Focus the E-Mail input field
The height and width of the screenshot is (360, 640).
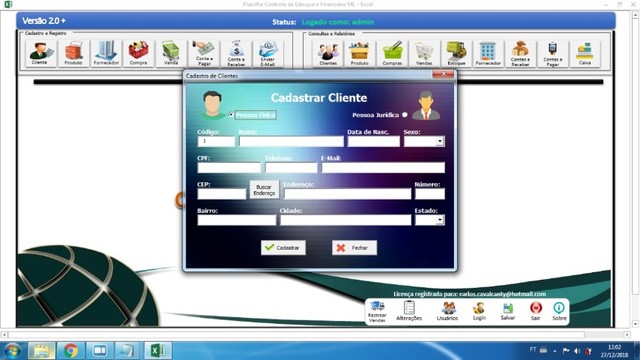(x=383, y=167)
